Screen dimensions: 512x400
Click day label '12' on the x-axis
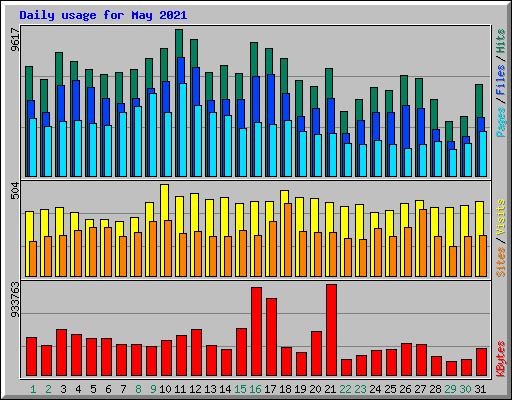pyautogui.click(x=195, y=389)
